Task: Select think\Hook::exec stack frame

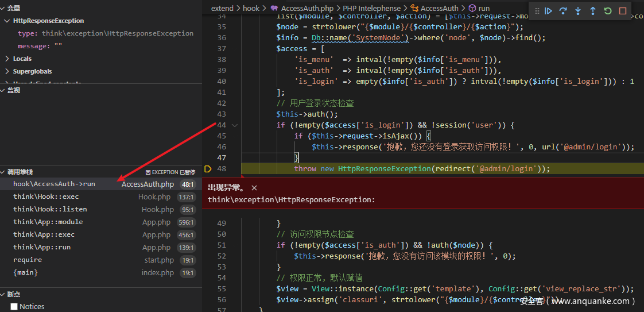Action: point(46,197)
